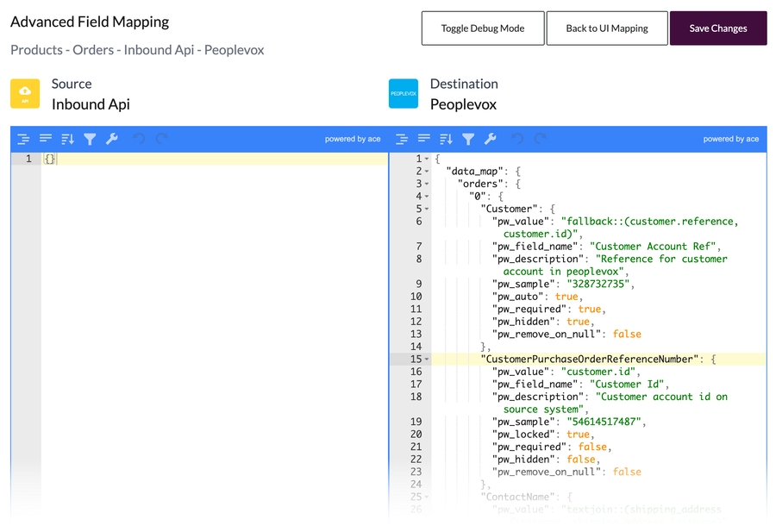Viewport: 776px width, 532px height.
Task: Click the format JSON icon in Source editor
Action: [23, 139]
